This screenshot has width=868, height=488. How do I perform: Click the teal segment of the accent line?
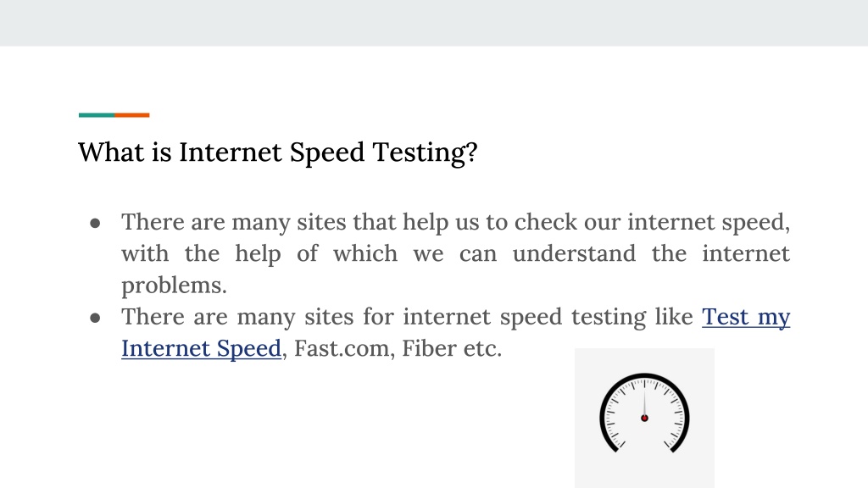pos(97,115)
